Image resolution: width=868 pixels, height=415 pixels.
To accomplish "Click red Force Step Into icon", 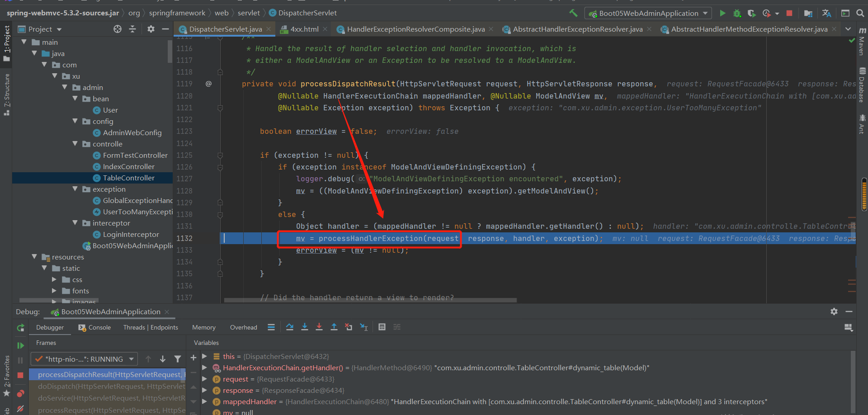I will pos(319,327).
